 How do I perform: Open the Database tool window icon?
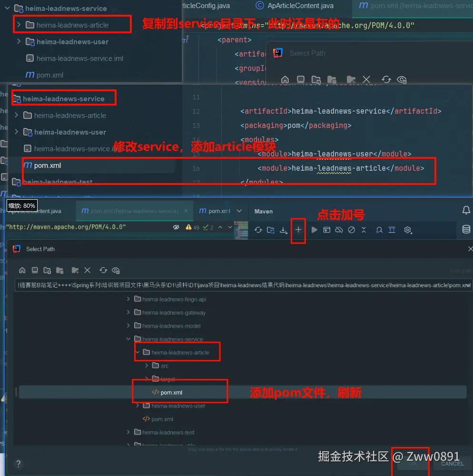pyautogui.click(x=466, y=229)
